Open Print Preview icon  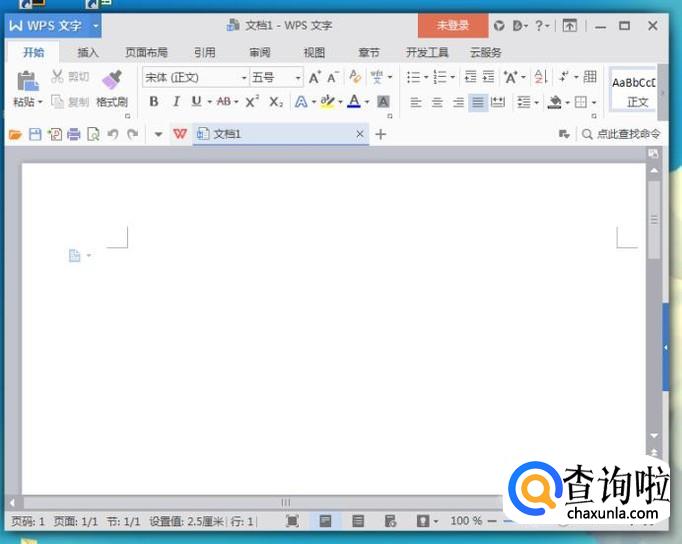(x=93, y=134)
